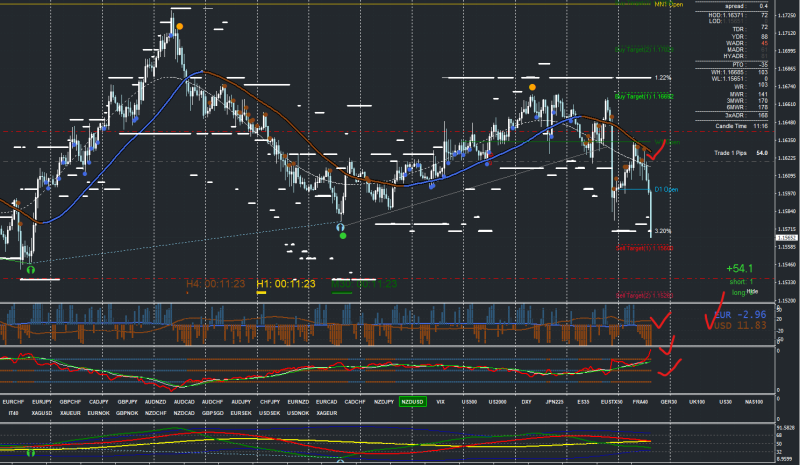Click the orange dot at chart peak
The height and width of the screenshot is (465, 800).
click(x=179, y=27)
